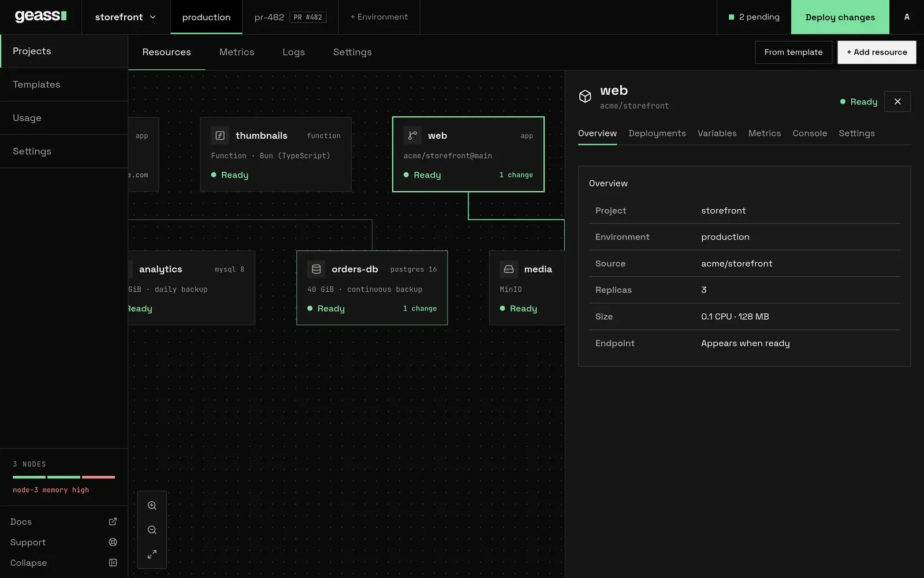Close the web detail panel
The image size is (924, 578).
897,102
